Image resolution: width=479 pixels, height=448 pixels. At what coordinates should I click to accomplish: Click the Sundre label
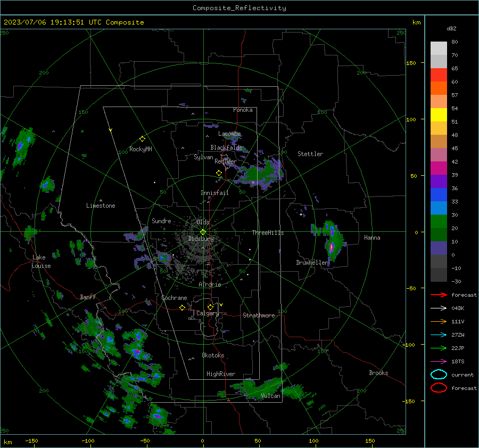coord(161,221)
